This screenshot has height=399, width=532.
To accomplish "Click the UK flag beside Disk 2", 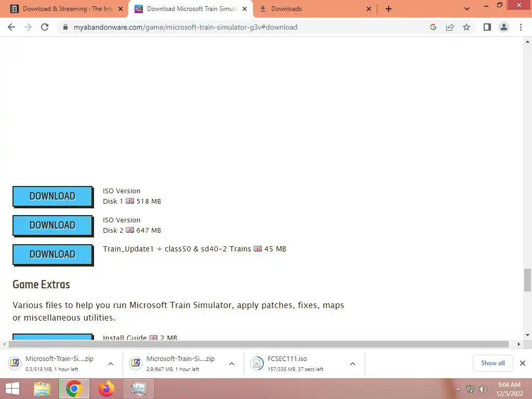I will click(x=130, y=230).
